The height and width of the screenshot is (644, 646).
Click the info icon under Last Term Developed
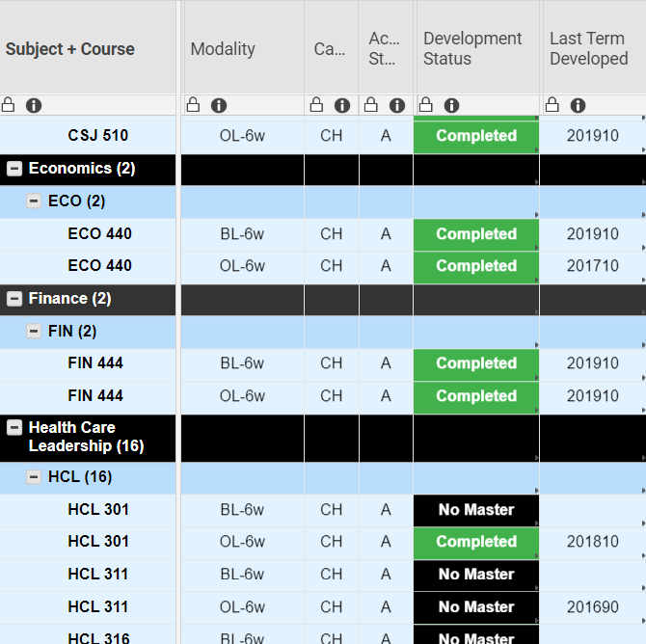[x=578, y=105]
